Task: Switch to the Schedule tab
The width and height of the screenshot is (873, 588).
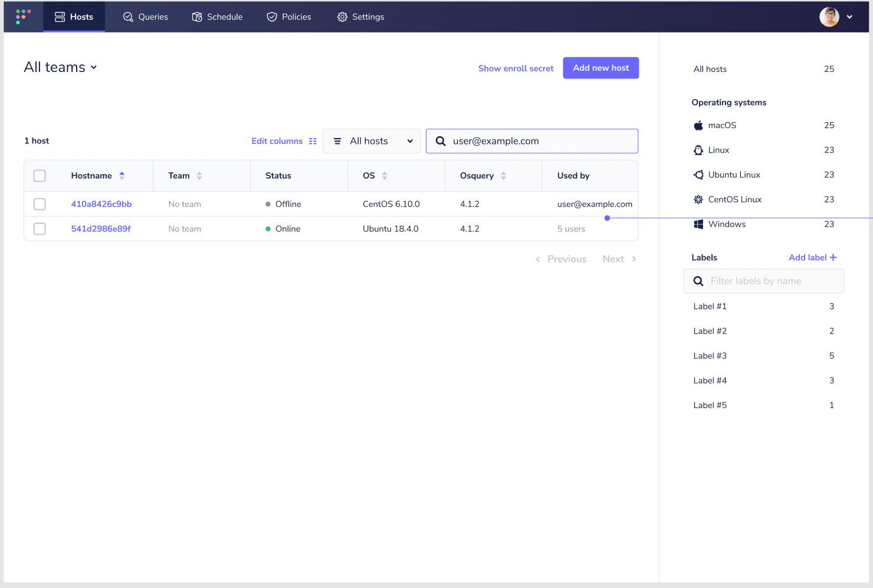Action: coord(217,17)
